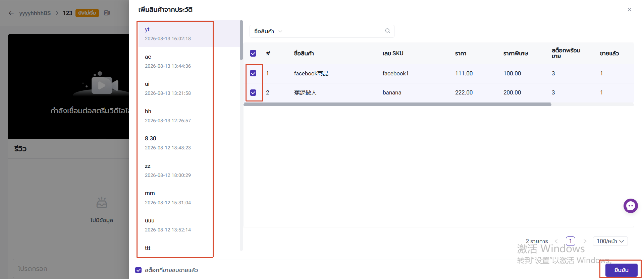
Task: Open the ชื่อสินค้า search filter dropdown
Action: 268,31
